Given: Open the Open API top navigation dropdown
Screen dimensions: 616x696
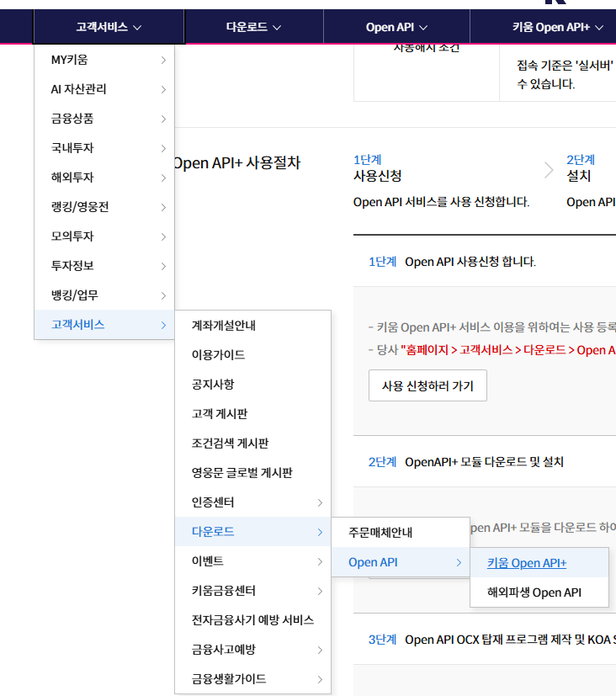Looking at the screenshot, I should pyautogui.click(x=396, y=27).
